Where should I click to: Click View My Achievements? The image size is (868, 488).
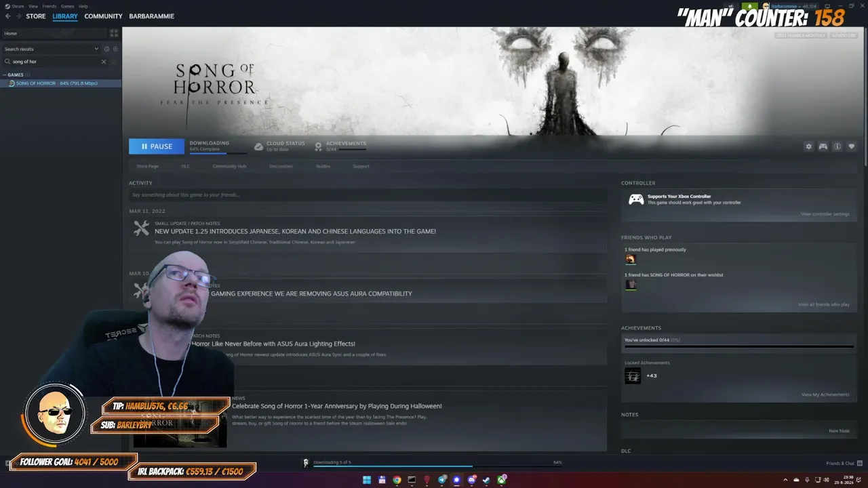click(x=825, y=394)
